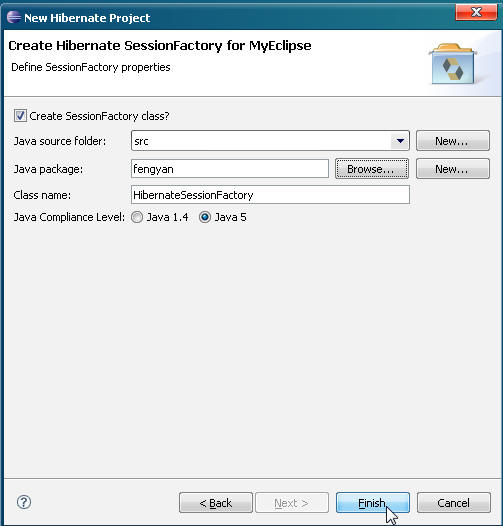Browse for a Java package
503x526 pixels.
click(x=372, y=169)
